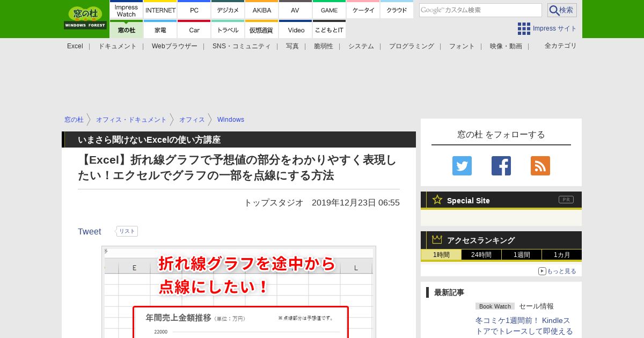Click the 窓の杜 breadcrumb link
The height and width of the screenshot is (338, 644).
point(74,120)
